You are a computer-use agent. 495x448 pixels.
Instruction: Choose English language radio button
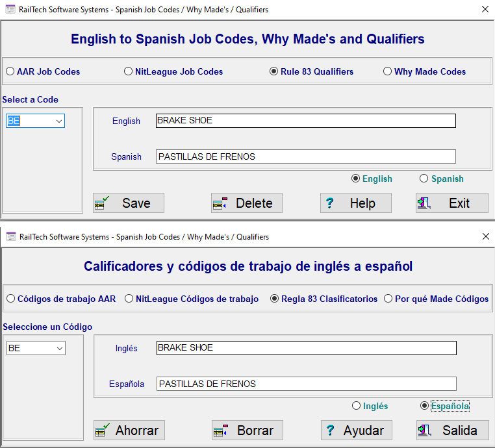372,179
